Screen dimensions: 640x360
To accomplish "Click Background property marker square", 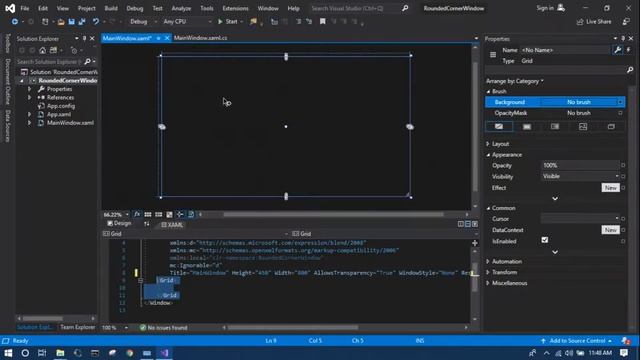I will pos(620,102).
